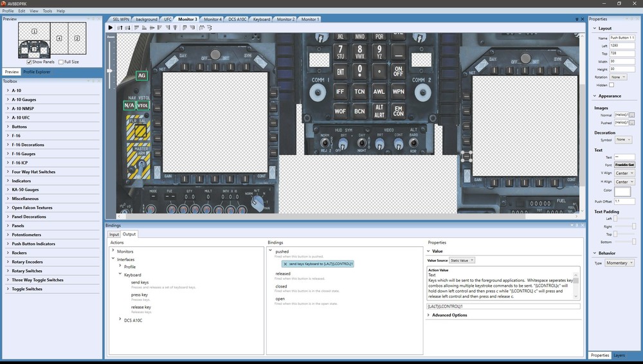
Task: Browse for the Pushed image file
Action: pyautogui.click(x=632, y=122)
